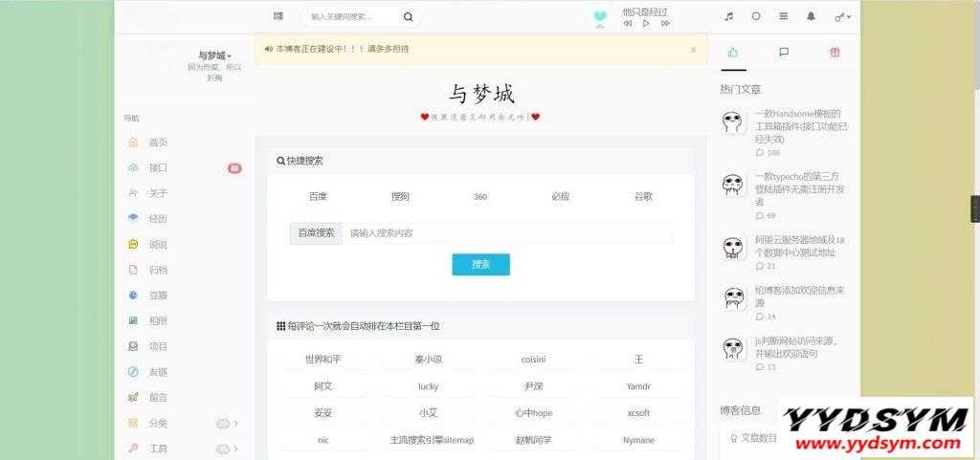Select the 谷歌 search engine tab
Screen dimensions: 980x460
point(643,197)
